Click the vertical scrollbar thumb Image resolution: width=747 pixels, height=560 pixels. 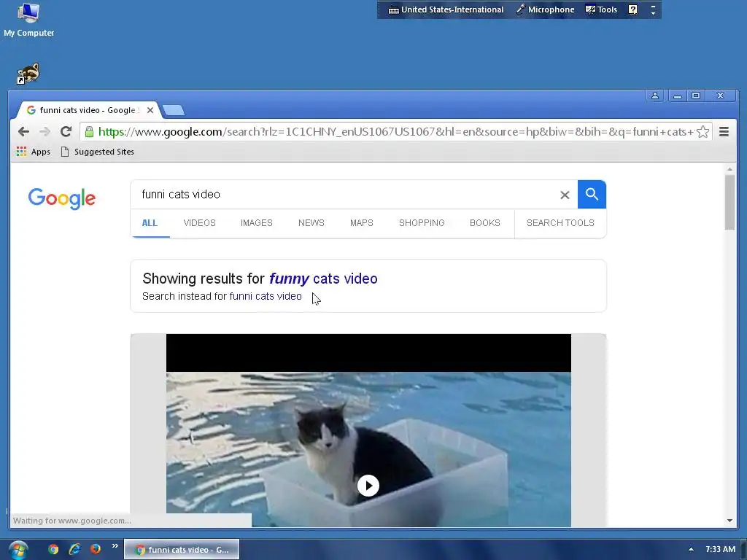729,203
